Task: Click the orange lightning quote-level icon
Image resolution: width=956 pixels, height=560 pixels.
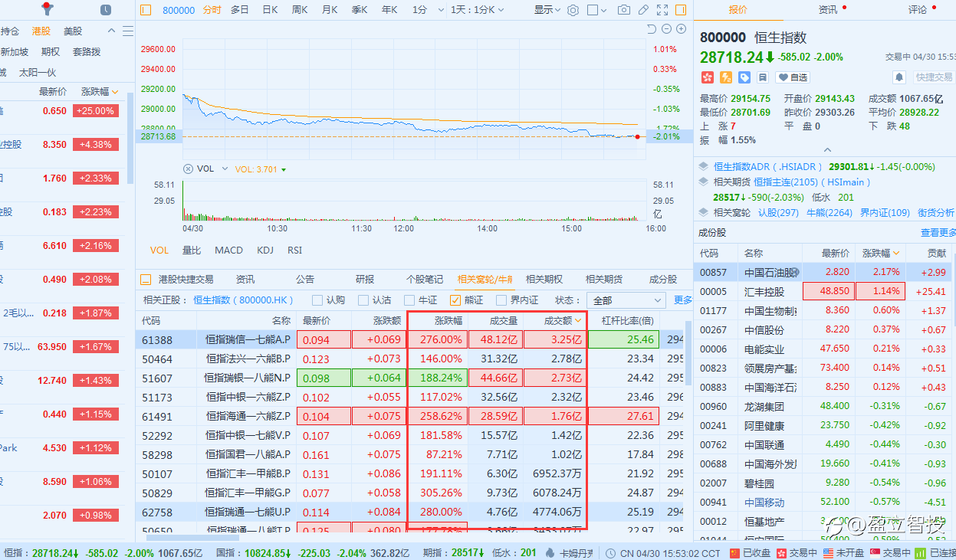Action: click(x=726, y=77)
